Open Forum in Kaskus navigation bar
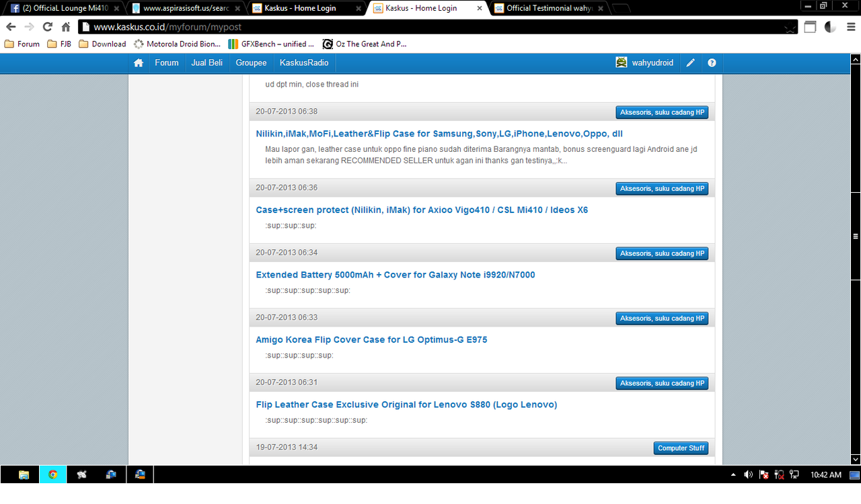The width and height of the screenshot is (861, 504). click(x=167, y=63)
